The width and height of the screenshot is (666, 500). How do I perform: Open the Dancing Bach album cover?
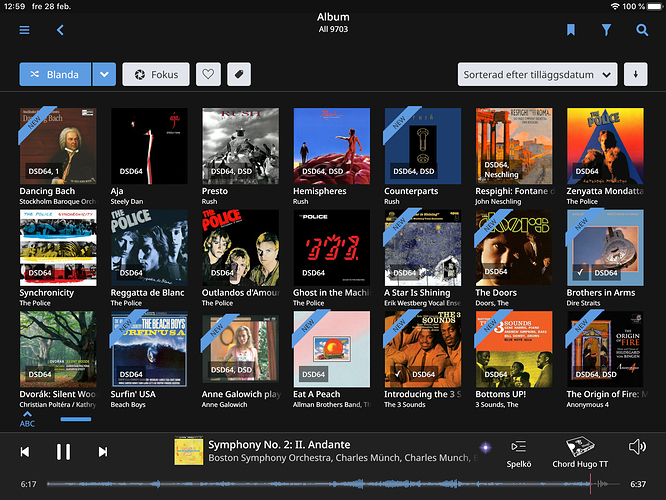tap(58, 146)
